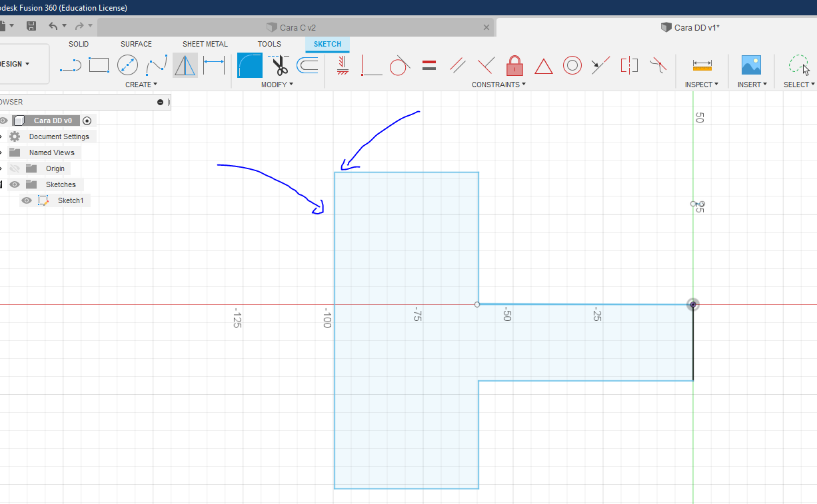Toggle visibility of Sketch1
Screen dimensions: 817x504
(27, 200)
